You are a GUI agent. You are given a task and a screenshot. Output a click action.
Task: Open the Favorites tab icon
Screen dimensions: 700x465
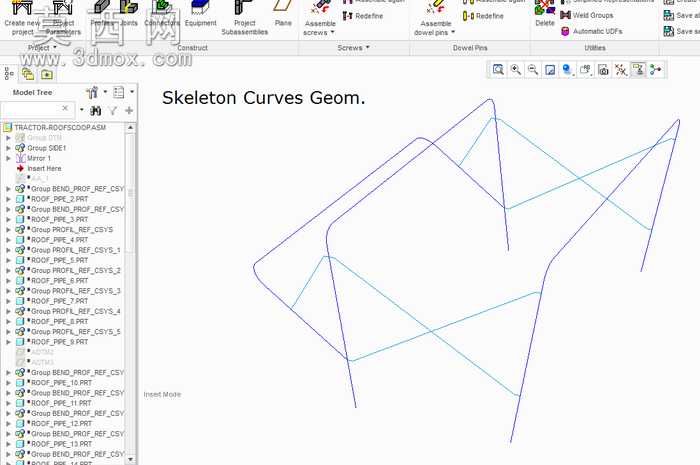(46, 74)
